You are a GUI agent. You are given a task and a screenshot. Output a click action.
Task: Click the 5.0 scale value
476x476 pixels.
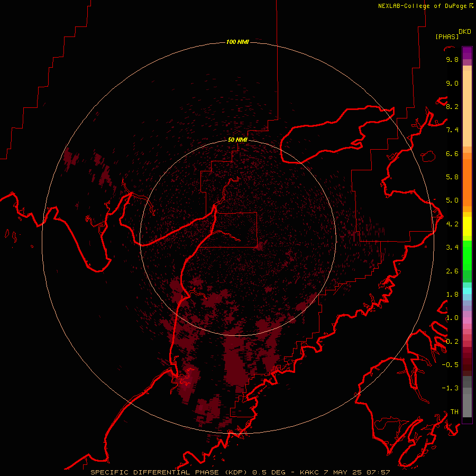click(452, 200)
